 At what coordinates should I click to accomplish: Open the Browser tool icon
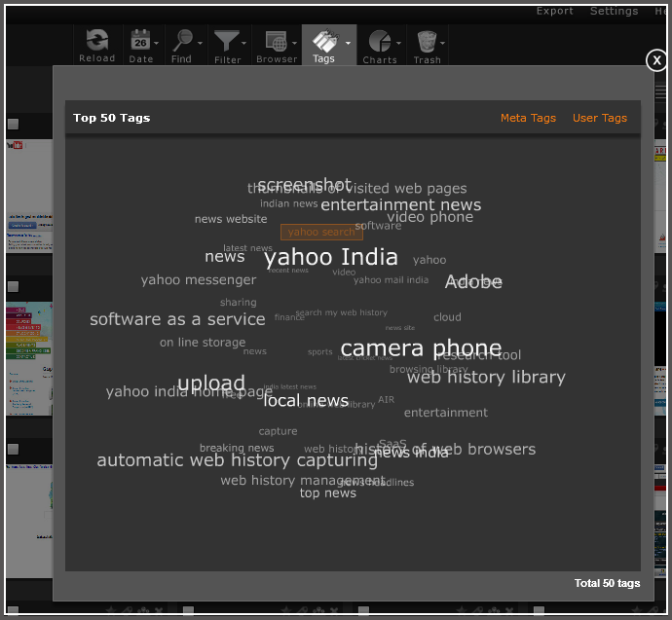pos(275,41)
